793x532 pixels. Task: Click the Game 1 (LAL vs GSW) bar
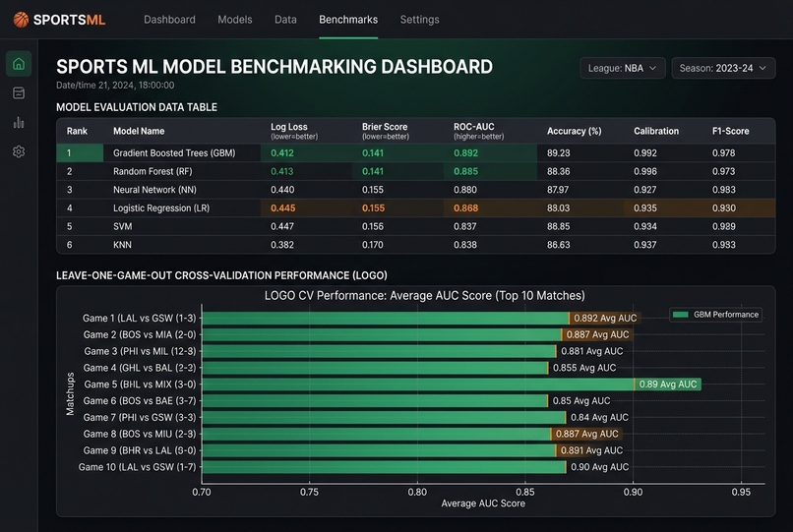coord(386,318)
